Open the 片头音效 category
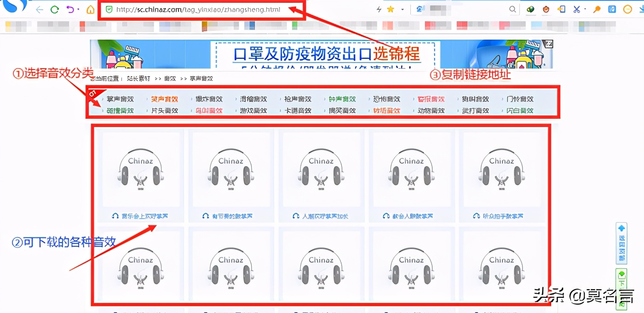This screenshot has width=644, height=313. 165,110
